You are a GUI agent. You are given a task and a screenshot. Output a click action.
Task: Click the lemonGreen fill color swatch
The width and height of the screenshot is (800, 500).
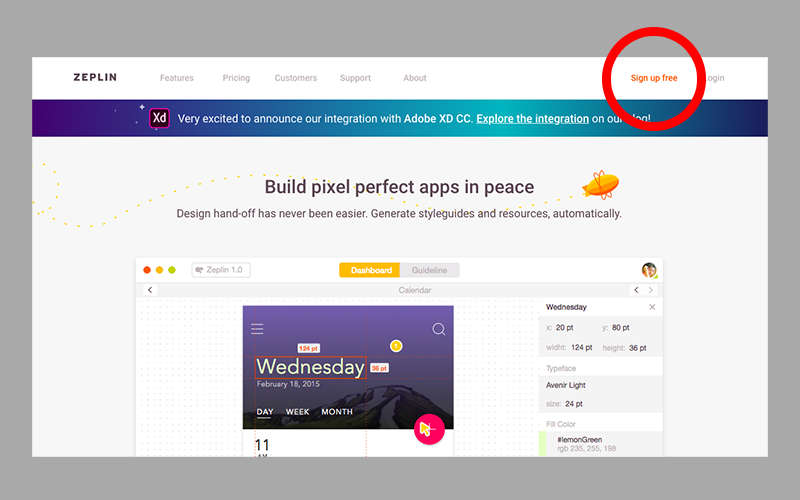coord(542,444)
